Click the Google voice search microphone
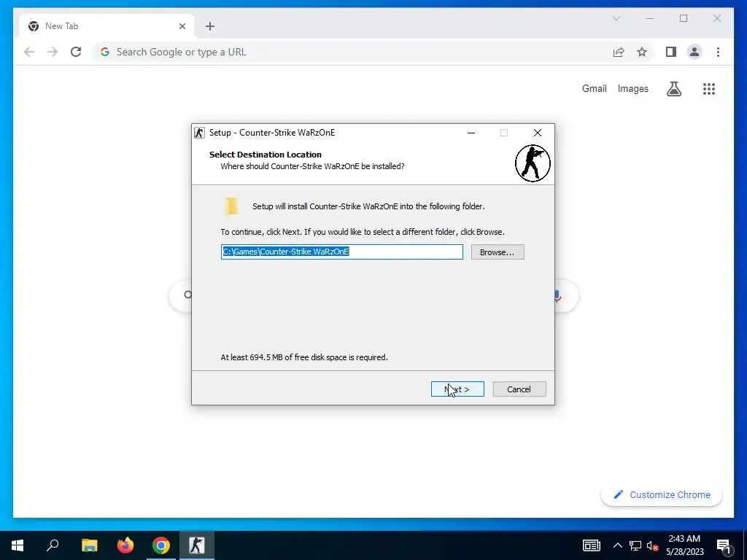The width and height of the screenshot is (747, 560). coord(557,296)
